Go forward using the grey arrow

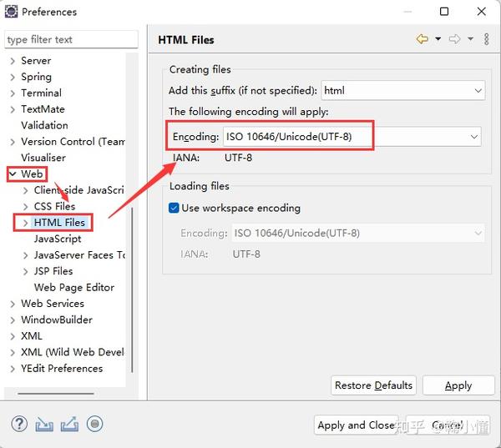[455, 39]
